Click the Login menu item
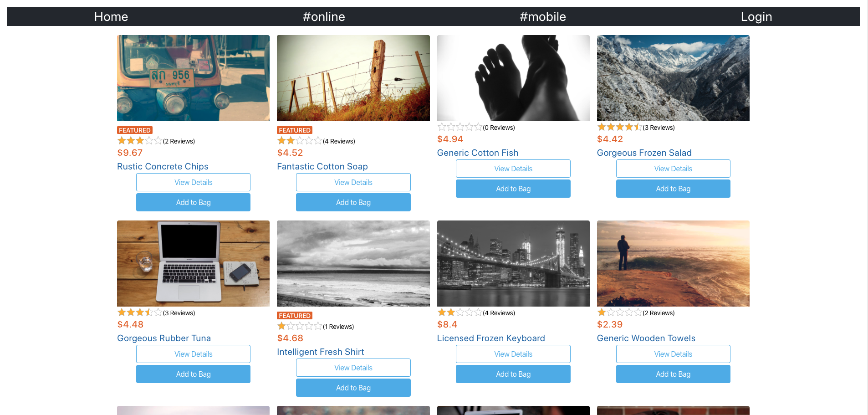The image size is (868, 415). pos(756,16)
